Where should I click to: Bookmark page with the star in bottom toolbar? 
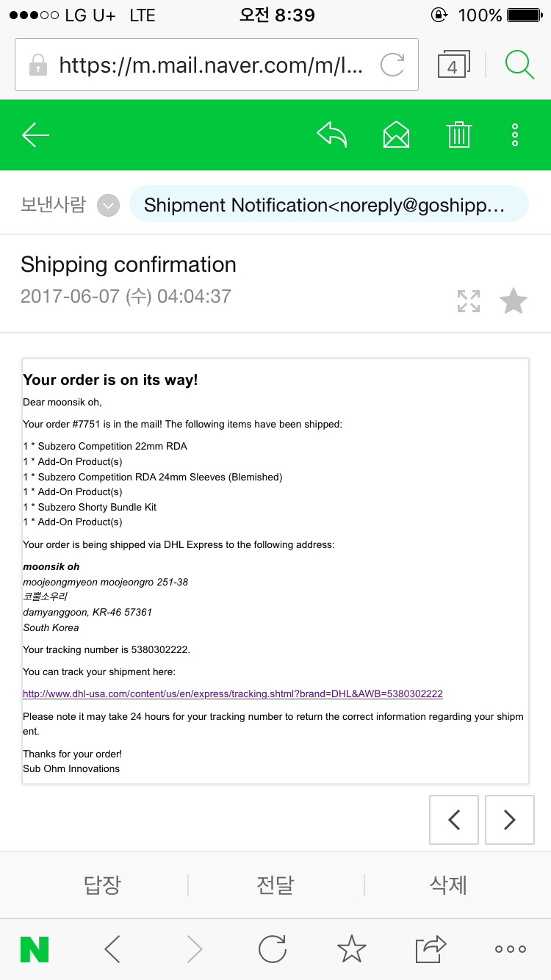pyautogui.click(x=351, y=949)
